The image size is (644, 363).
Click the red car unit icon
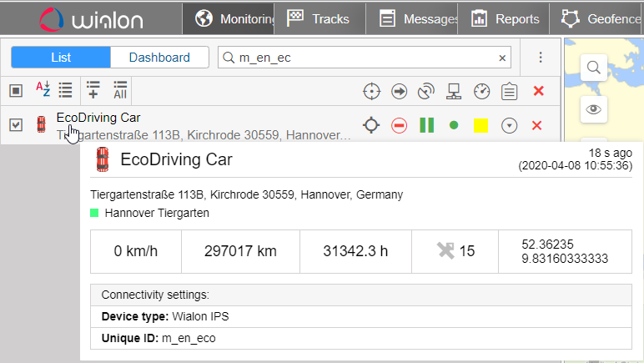tap(40, 125)
